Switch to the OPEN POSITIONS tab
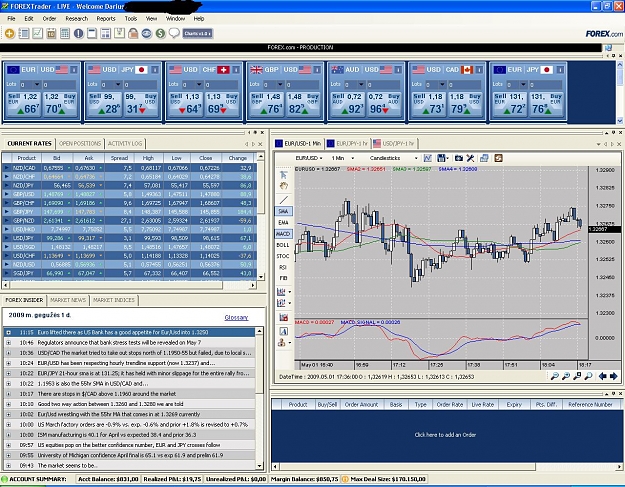This screenshot has width=625, height=487. [x=80, y=143]
